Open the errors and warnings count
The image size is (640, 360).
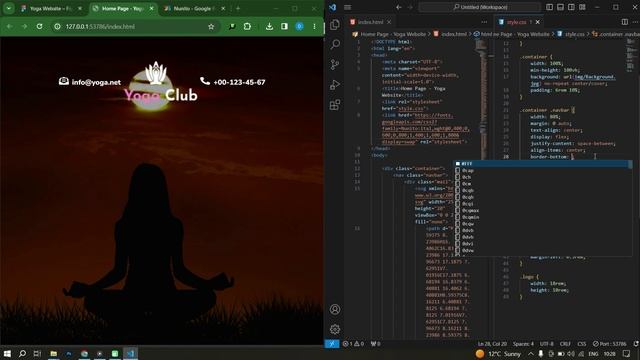[353, 344]
